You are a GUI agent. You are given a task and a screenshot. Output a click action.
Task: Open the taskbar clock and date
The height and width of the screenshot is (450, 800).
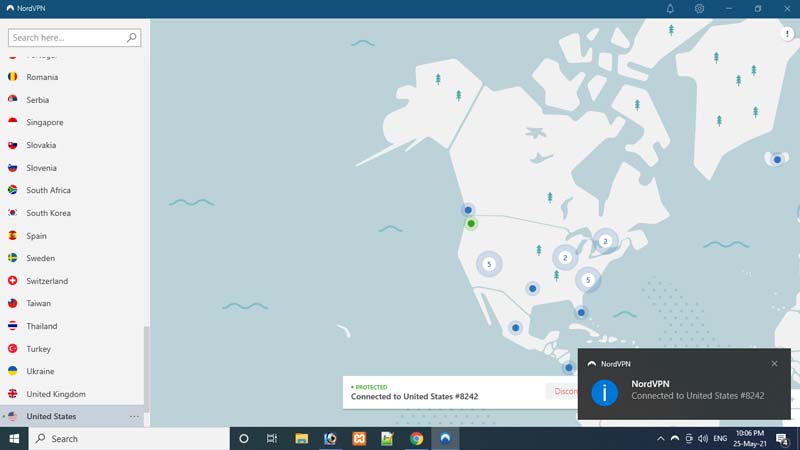(749, 439)
